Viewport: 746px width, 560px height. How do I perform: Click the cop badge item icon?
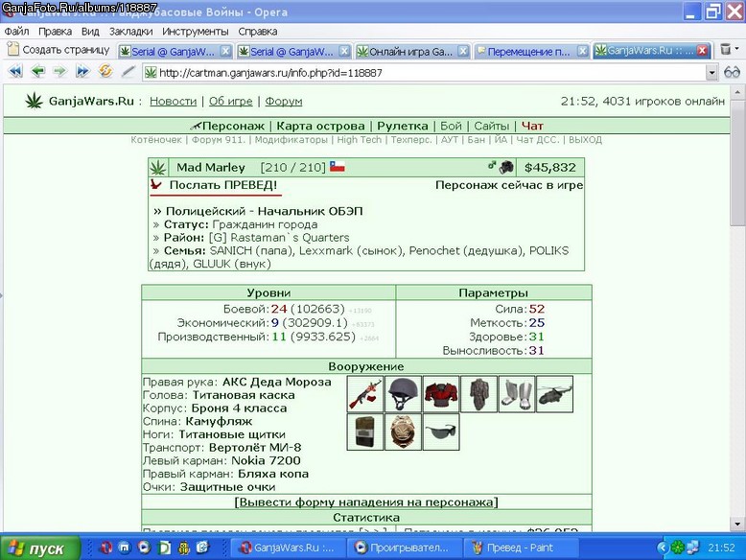click(403, 432)
